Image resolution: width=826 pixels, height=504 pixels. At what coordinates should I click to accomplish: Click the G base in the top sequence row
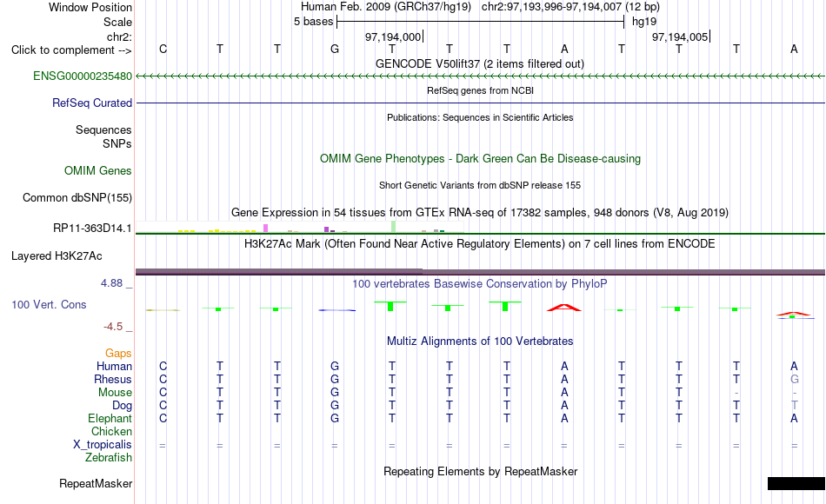335,49
